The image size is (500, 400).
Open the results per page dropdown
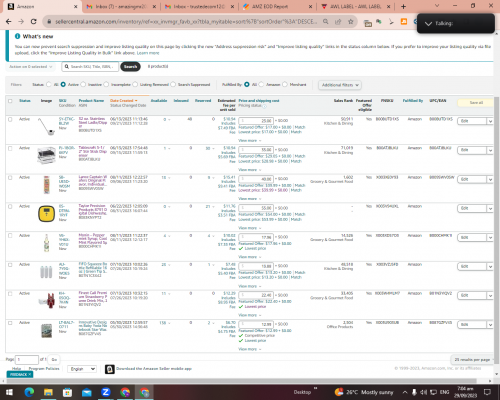coord(472,360)
